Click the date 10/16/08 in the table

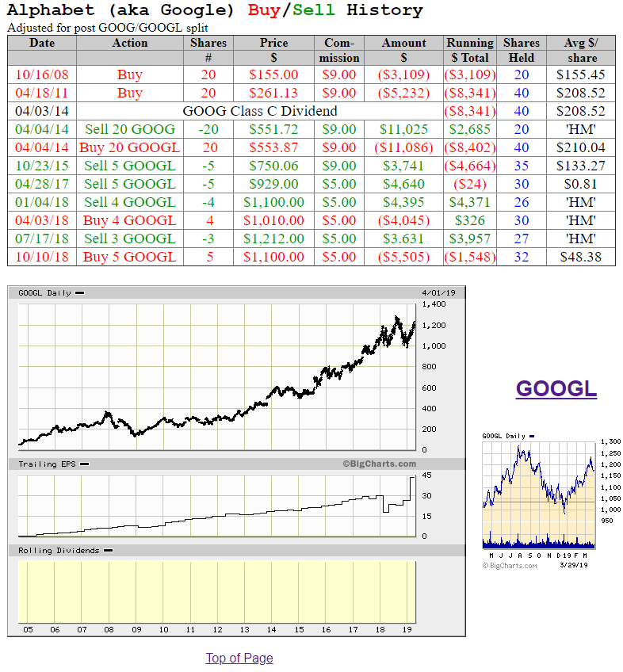coord(42,74)
